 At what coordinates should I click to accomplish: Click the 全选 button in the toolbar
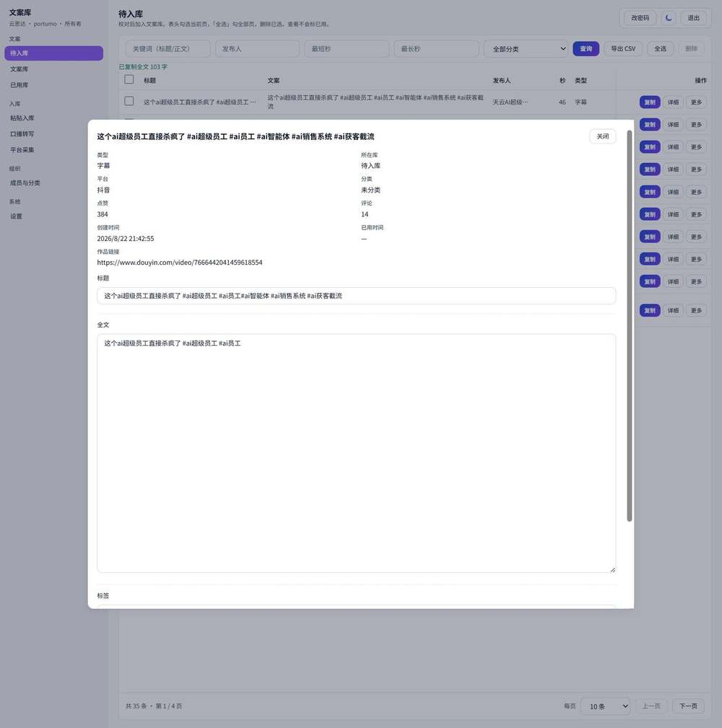(660, 49)
